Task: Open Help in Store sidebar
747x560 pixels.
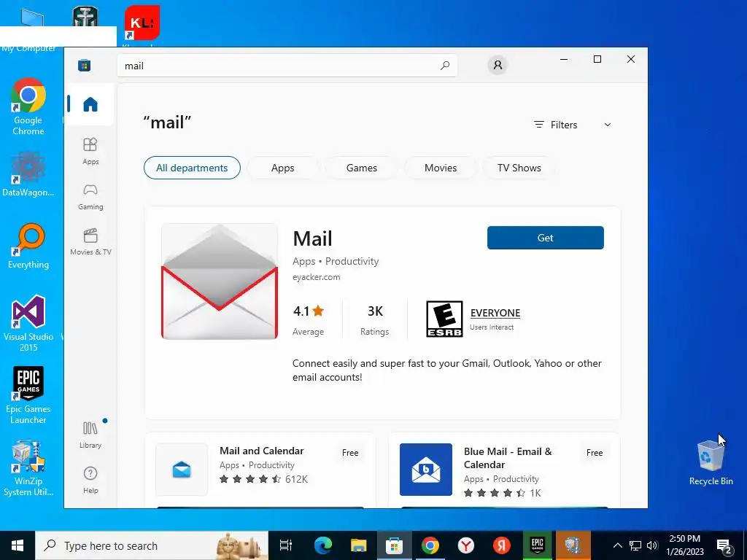Action: pyautogui.click(x=90, y=480)
